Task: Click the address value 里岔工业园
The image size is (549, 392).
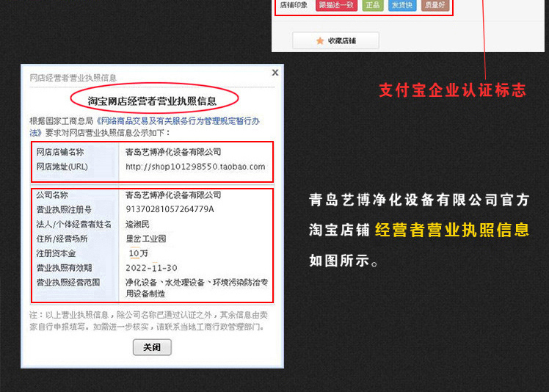Action: click(x=146, y=239)
